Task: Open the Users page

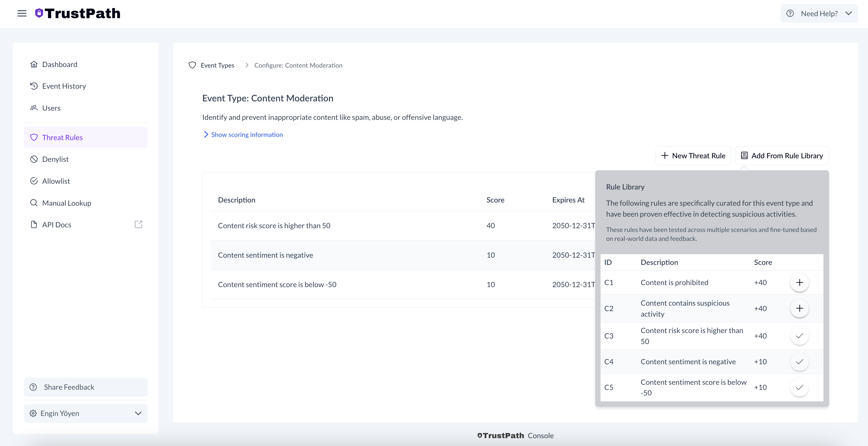Action: 86,108
